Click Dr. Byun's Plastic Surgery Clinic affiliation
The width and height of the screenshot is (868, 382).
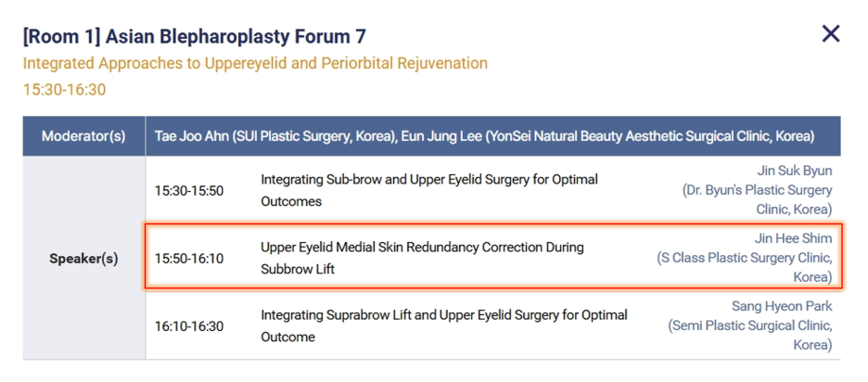point(757,200)
